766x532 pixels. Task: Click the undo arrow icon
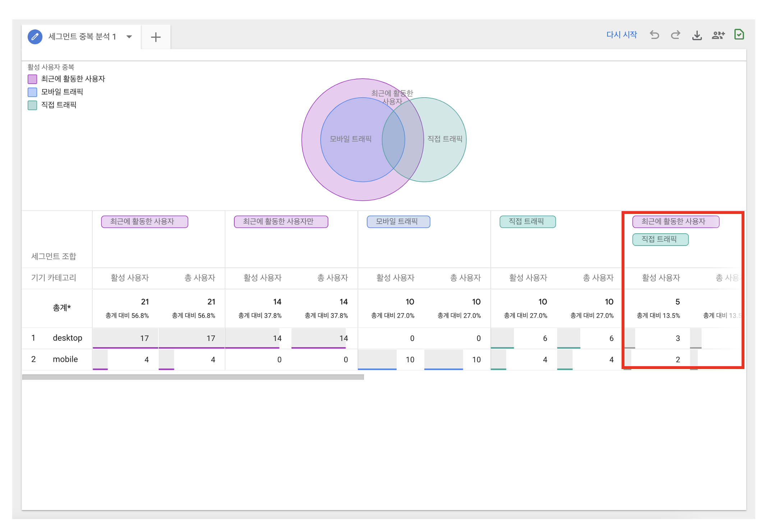654,35
